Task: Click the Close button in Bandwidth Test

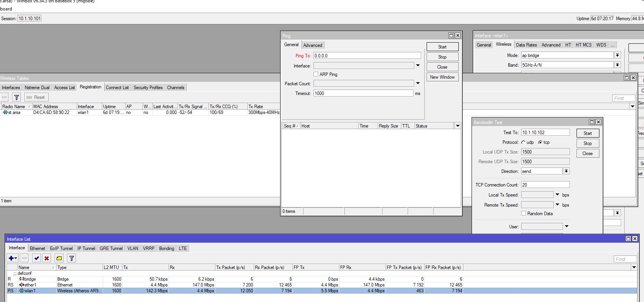Action: click(588, 154)
